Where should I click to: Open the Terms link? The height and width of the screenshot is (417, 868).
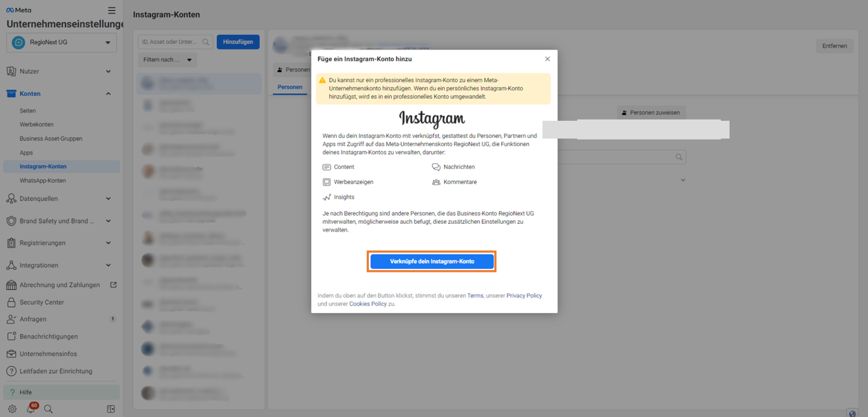point(475,296)
